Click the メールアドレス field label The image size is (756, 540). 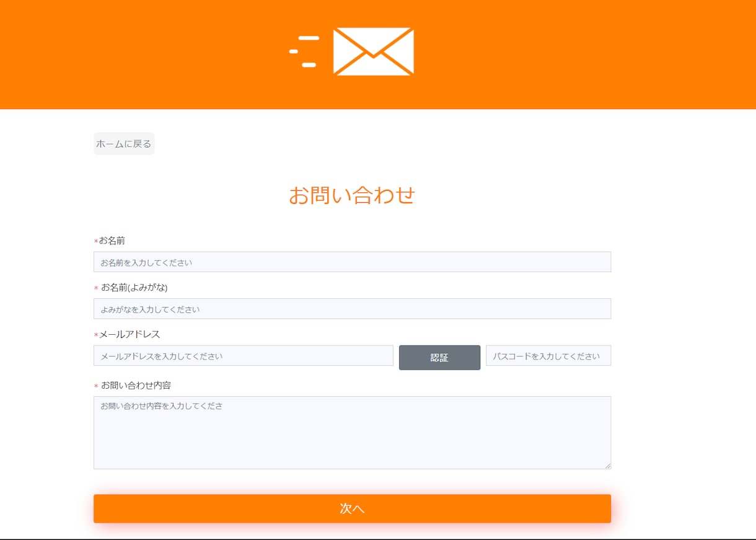(130, 334)
